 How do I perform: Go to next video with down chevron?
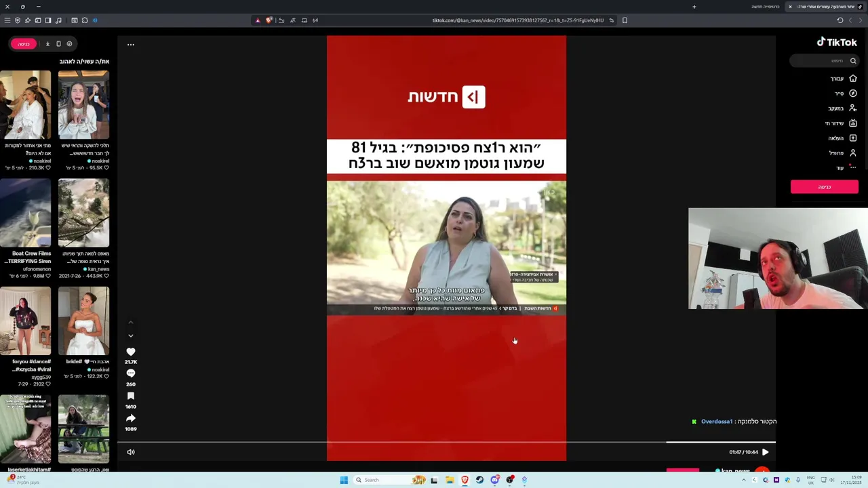point(131,335)
